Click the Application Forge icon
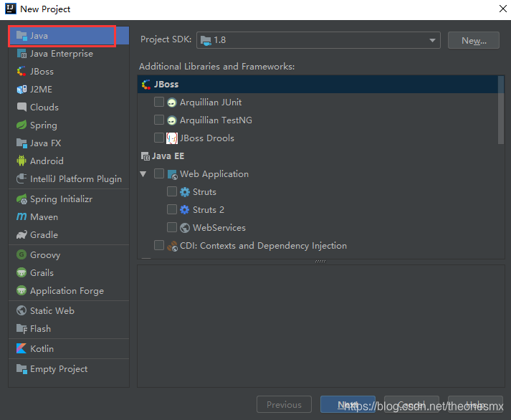The width and height of the screenshot is (511, 420). 22,290
